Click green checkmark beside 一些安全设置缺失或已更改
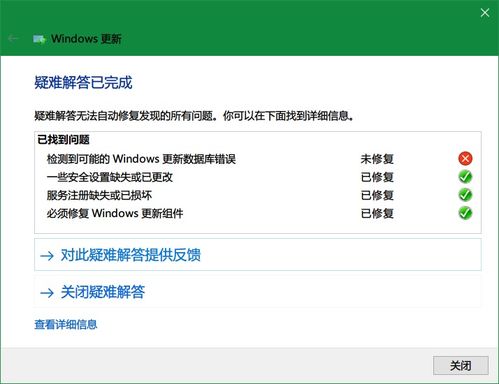The image size is (499, 384). coord(465,177)
